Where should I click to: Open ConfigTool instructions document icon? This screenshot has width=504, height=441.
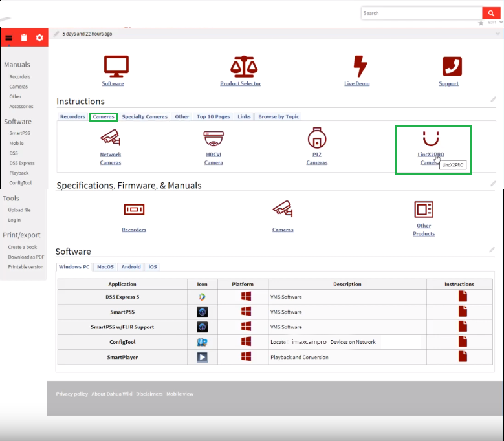point(463,341)
